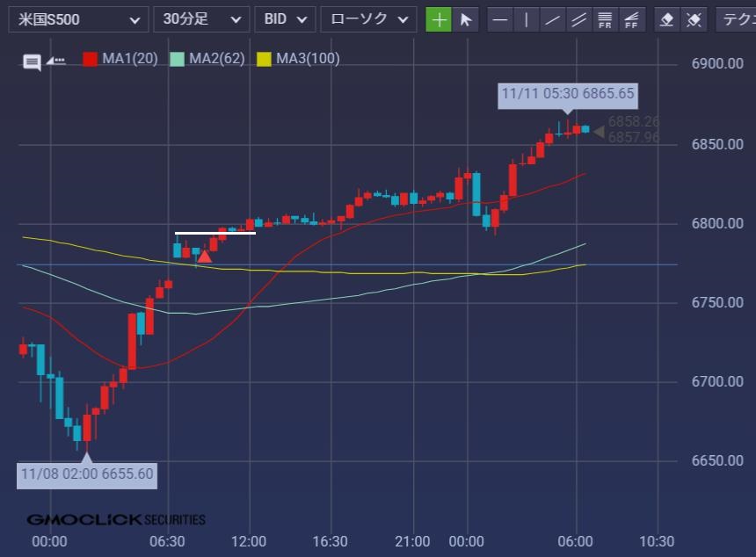Open the 30分足 timeframe dropdown
756x557 pixels.
point(200,19)
